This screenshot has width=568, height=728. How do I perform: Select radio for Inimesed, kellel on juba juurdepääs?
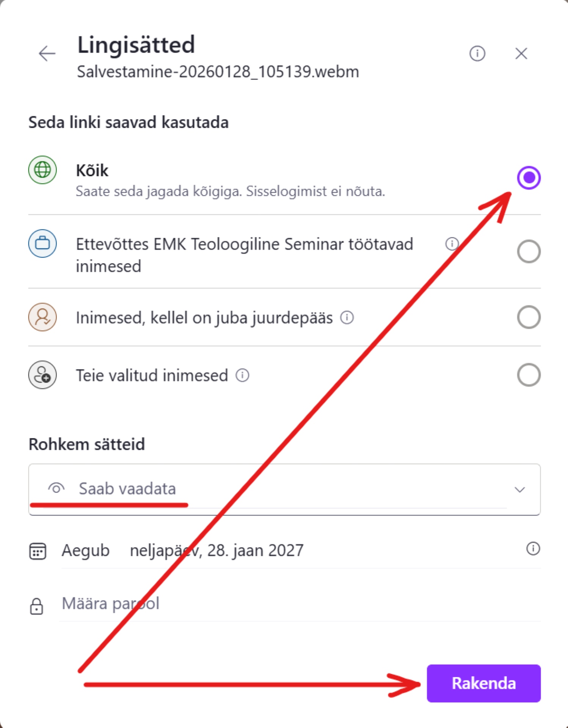(x=529, y=317)
